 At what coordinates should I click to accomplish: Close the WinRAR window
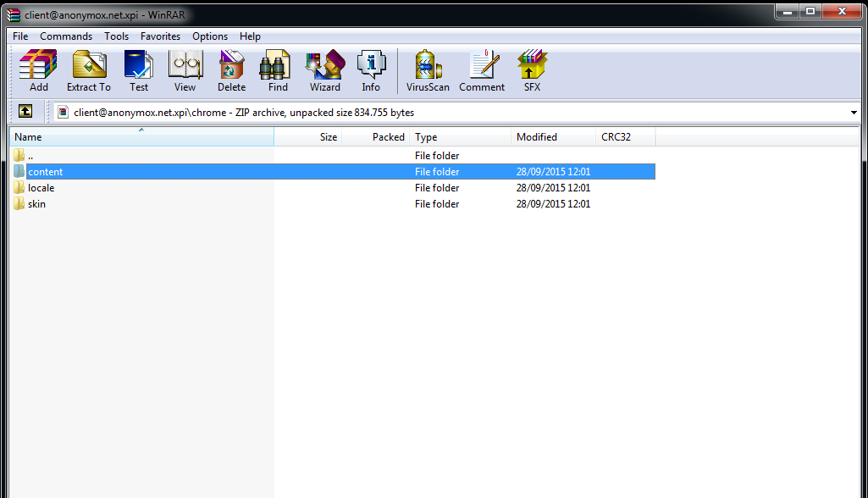[842, 11]
